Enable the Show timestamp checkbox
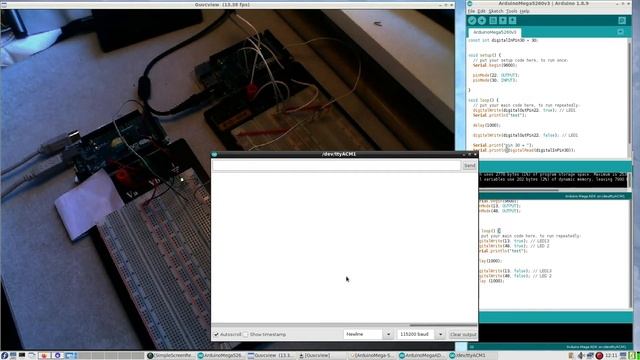The width and height of the screenshot is (640, 360). click(246, 334)
